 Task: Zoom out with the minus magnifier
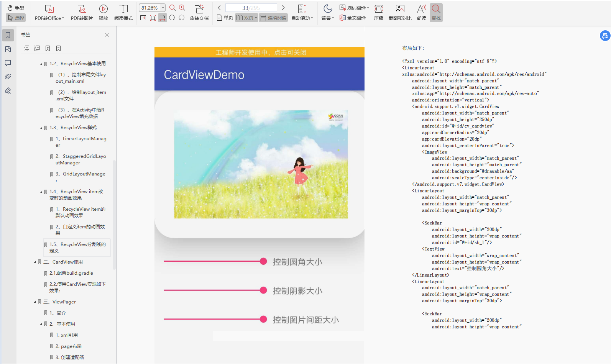pos(172,8)
